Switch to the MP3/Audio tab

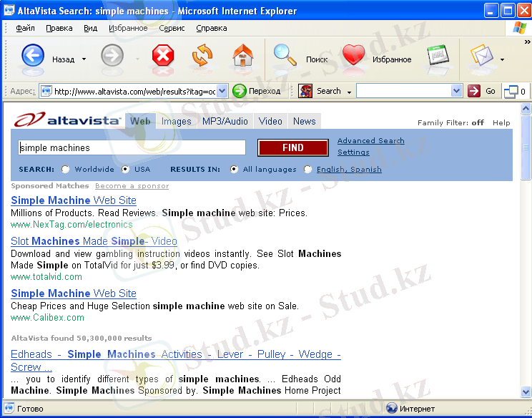click(225, 121)
